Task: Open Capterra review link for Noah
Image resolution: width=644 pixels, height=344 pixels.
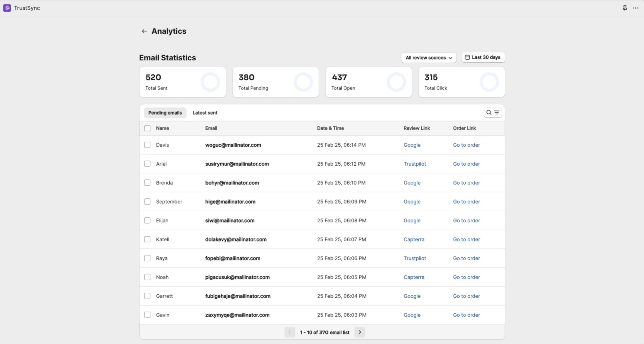Action: tap(414, 277)
